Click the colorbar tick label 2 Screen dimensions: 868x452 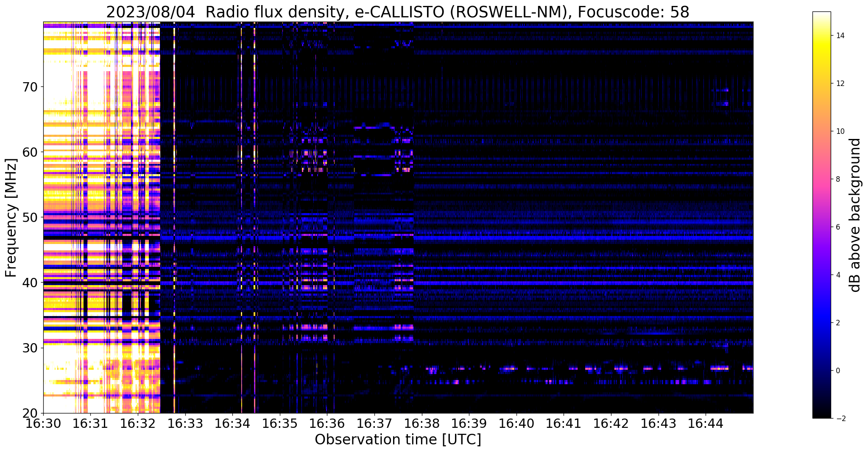pos(837,323)
